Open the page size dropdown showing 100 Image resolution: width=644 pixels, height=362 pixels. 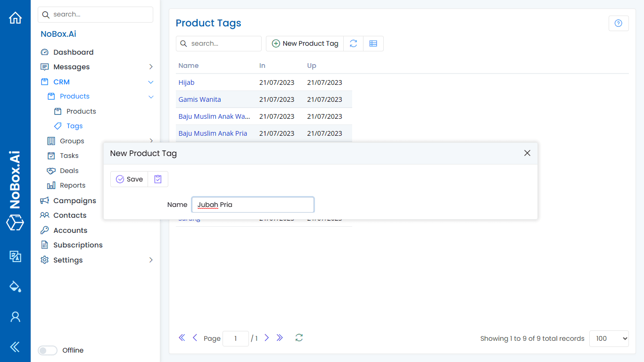[609, 338]
